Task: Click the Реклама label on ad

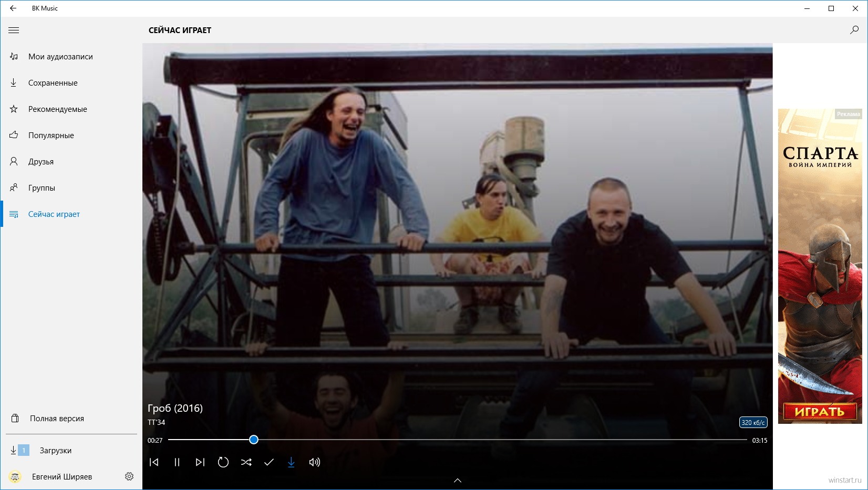Action: pos(848,114)
